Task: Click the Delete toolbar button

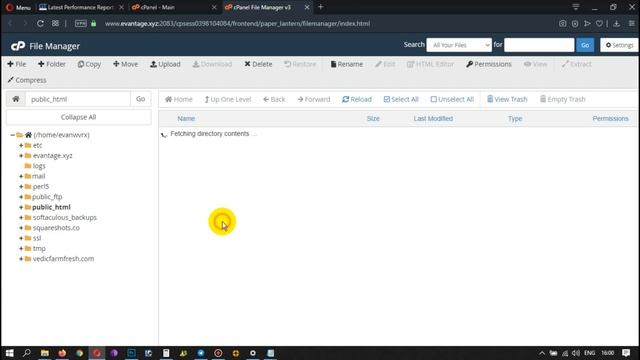Action: click(x=258, y=64)
